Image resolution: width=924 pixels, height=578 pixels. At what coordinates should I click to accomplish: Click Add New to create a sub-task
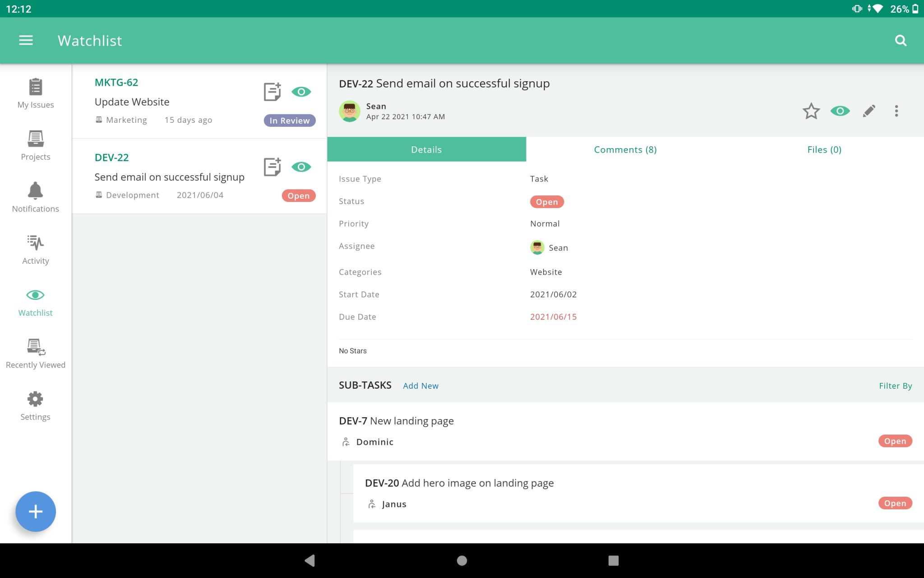(420, 386)
